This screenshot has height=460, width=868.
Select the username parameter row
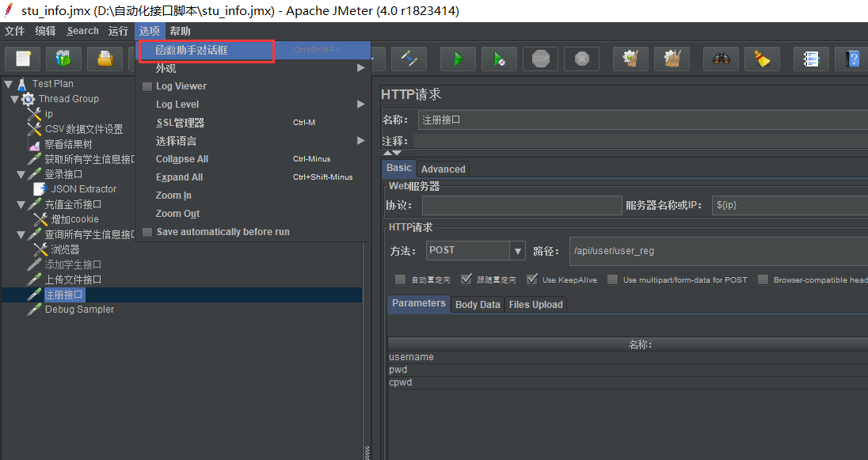(x=628, y=358)
